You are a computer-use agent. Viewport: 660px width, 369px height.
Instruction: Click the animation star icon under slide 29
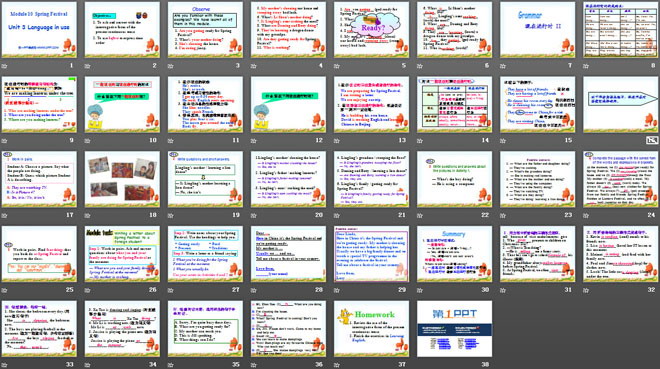(337, 290)
